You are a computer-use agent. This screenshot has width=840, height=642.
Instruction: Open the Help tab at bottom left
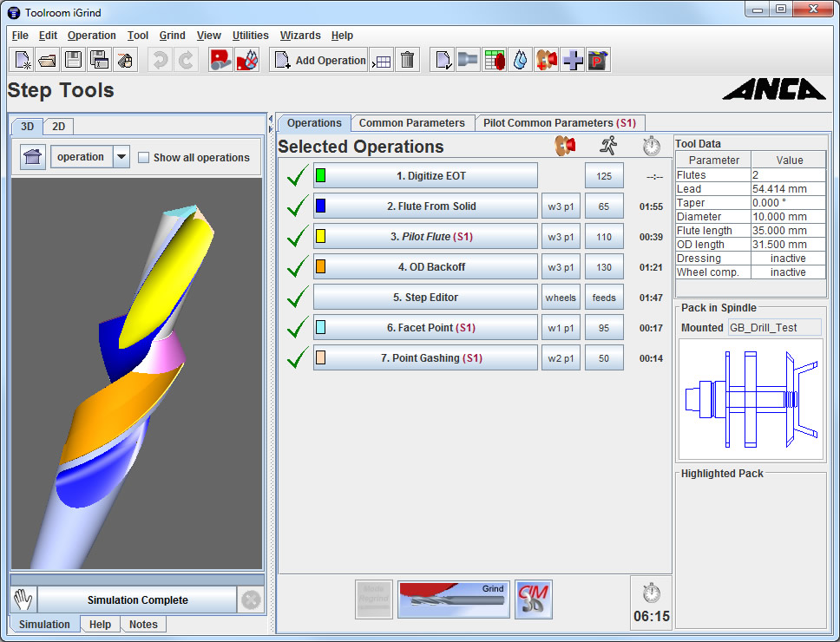point(100,625)
